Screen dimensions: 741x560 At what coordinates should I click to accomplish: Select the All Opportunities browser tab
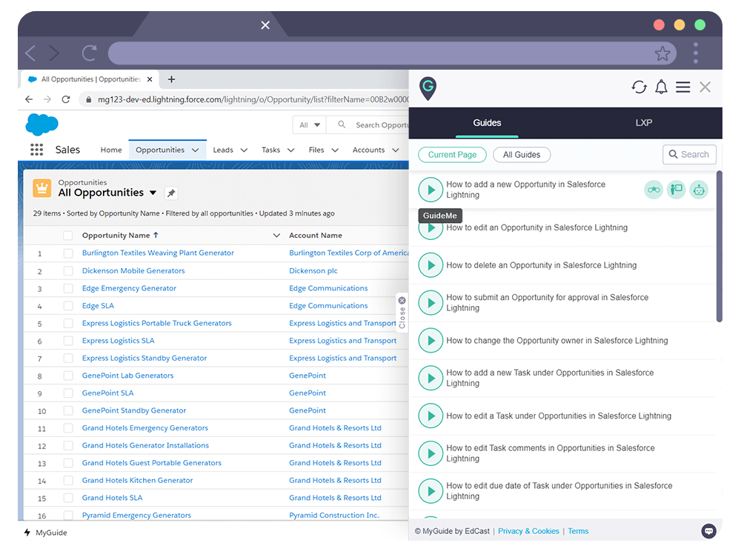pyautogui.click(x=90, y=79)
